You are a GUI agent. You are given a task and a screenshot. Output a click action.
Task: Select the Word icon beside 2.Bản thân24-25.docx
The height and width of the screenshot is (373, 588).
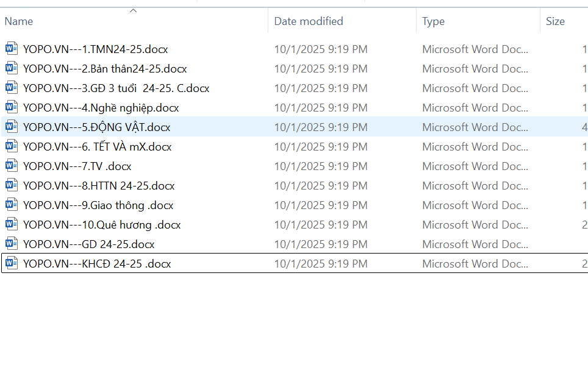click(12, 68)
